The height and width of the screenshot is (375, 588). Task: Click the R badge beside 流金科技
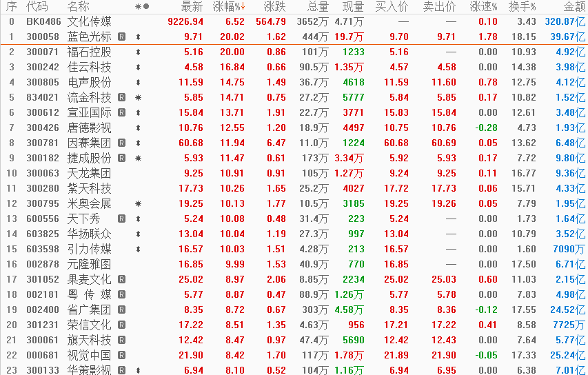click(x=121, y=97)
